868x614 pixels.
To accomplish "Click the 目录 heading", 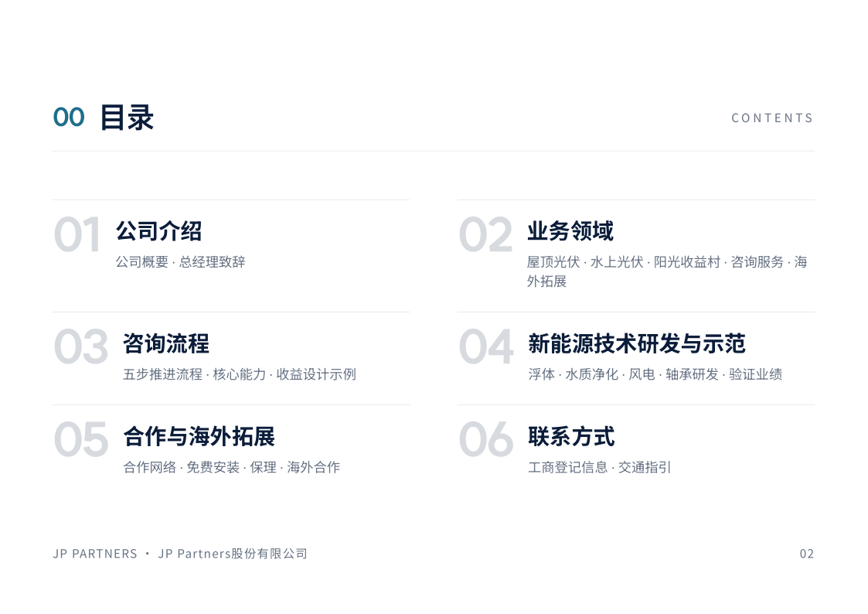I will click(127, 118).
